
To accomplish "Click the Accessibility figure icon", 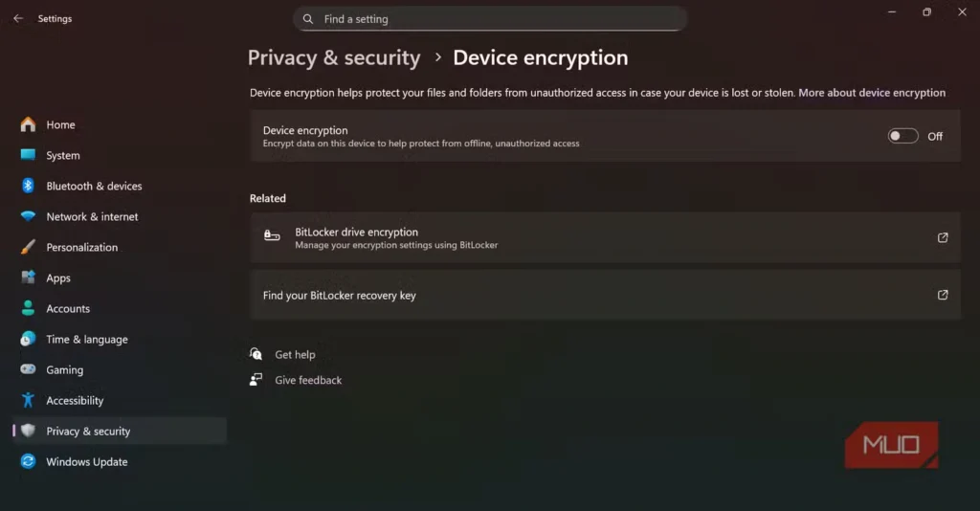I will 28,400.
